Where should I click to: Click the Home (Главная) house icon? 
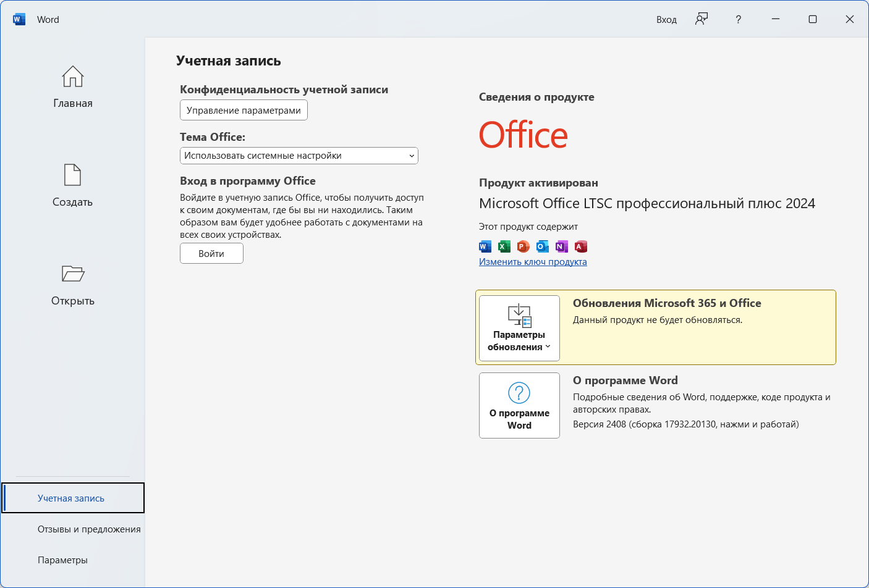[x=72, y=77]
